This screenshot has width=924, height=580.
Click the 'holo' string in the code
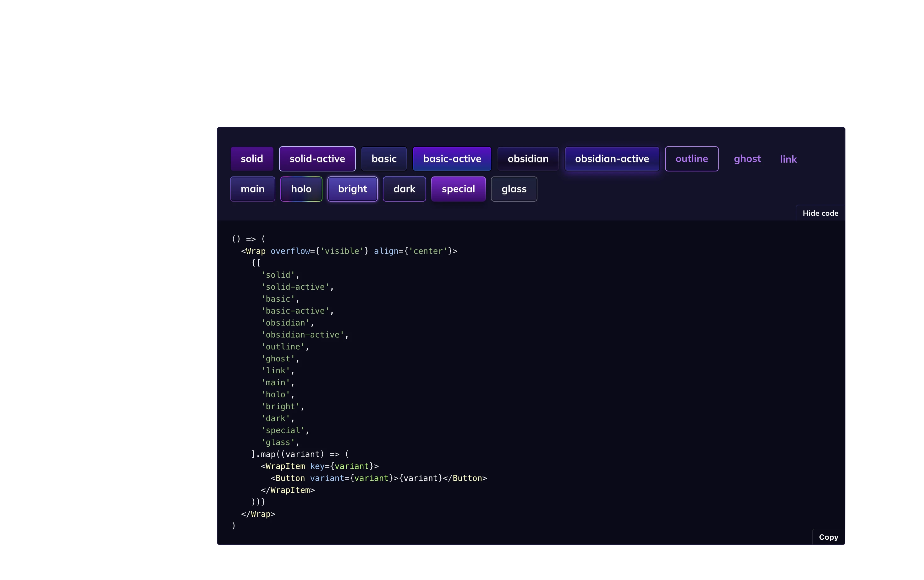(x=276, y=395)
